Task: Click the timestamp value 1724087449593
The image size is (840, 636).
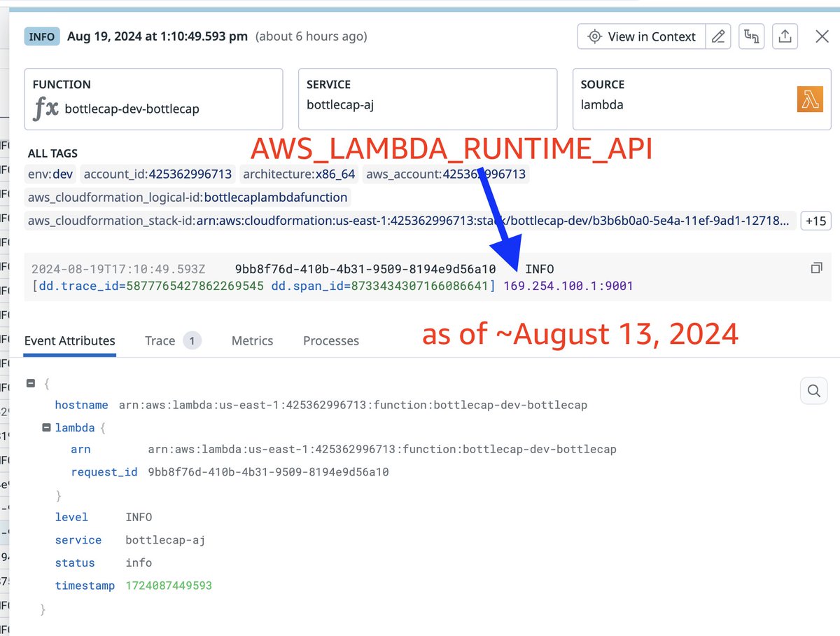Action: (x=169, y=586)
